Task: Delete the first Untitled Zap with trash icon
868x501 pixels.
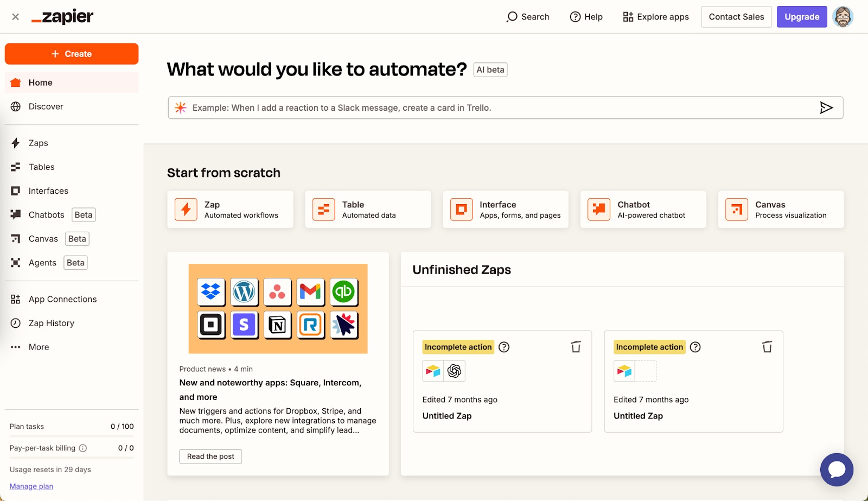Action: coord(576,347)
